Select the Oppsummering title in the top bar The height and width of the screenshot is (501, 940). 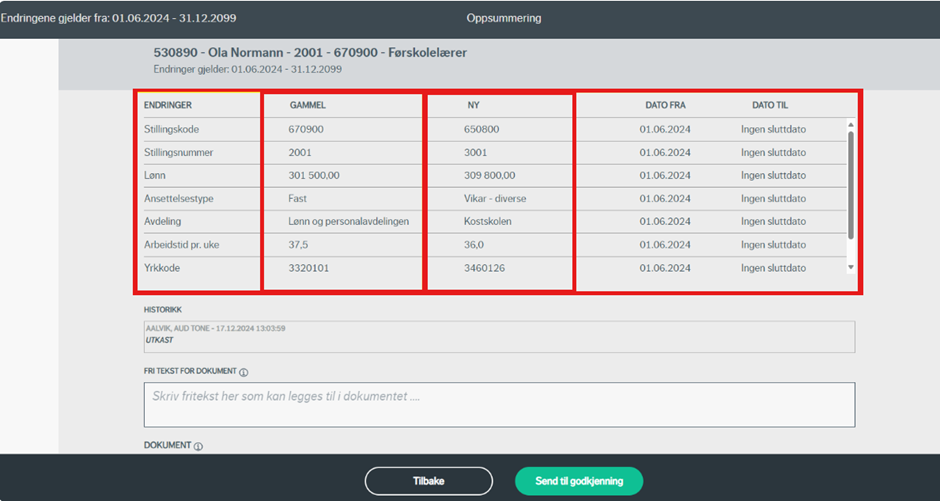(503, 18)
